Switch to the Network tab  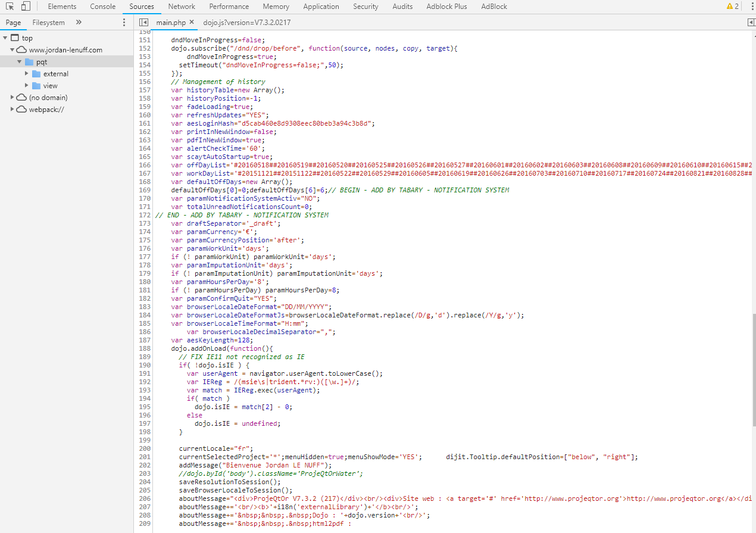pyautogui.click(x=182, y=7)
